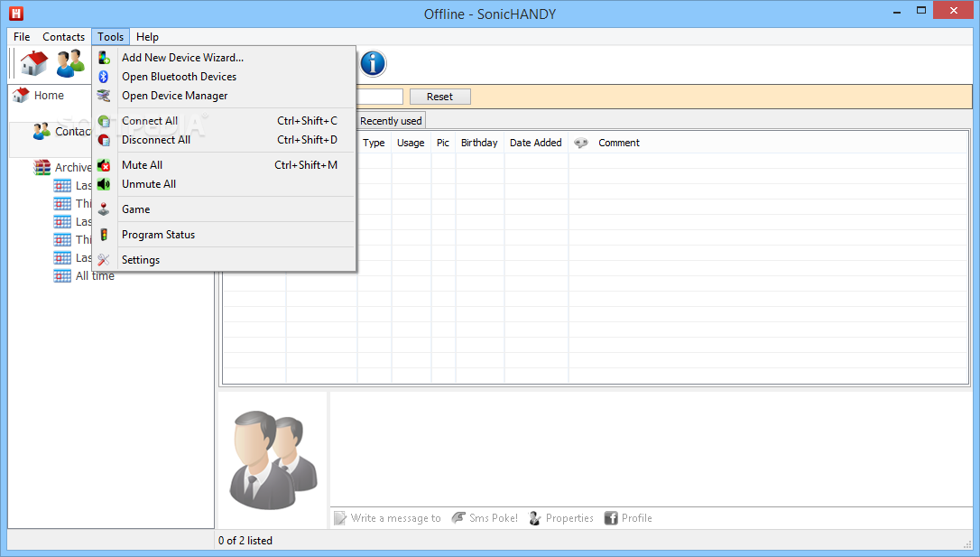Click the '0 of 2 listed' status text
Image resolution: width=980 pixels, height=557 pixels.
pyautogui.click(x=245, y=540)
